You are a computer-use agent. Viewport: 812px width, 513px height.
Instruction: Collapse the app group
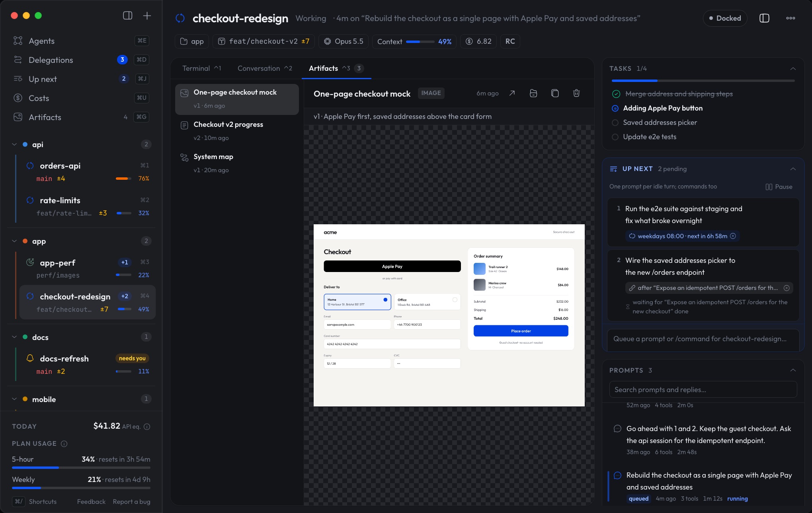tap(14, 241)
